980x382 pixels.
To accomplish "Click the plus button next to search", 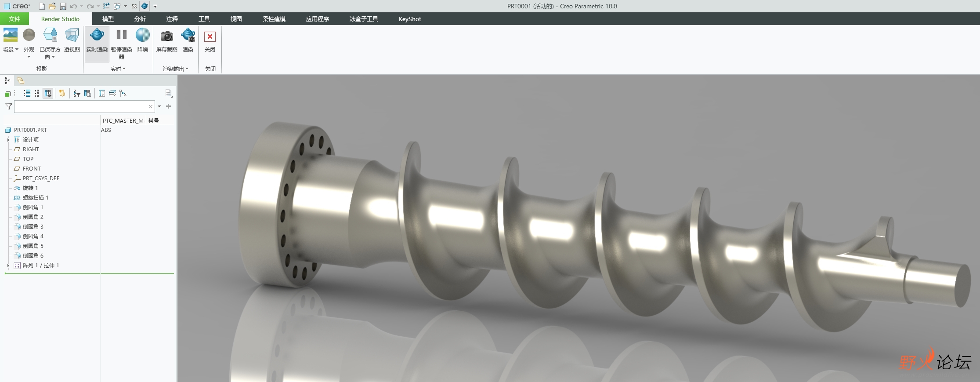I will click(x=168, y=106).
